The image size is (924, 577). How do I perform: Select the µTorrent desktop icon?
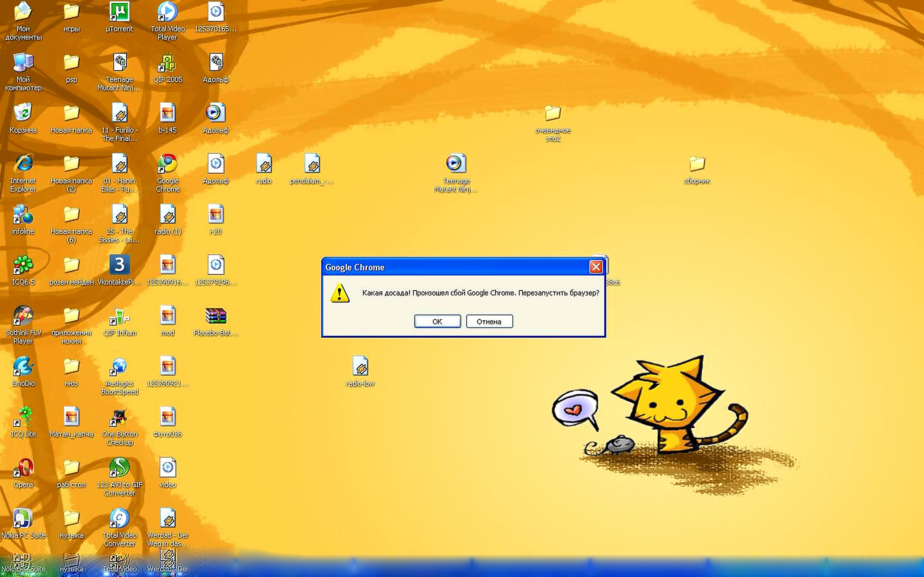pos(119,12)
